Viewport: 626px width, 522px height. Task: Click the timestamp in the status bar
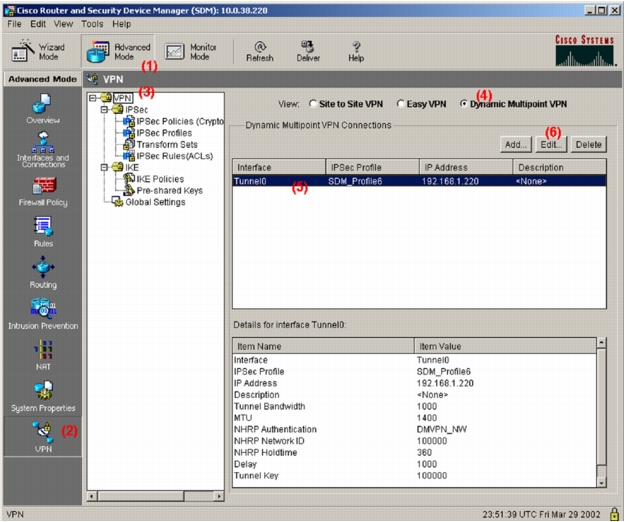coord(541,514)
